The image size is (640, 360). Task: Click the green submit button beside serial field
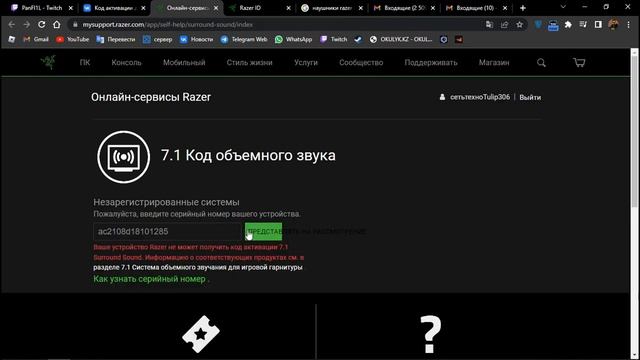pyautogui.click(x=263, y=231)
